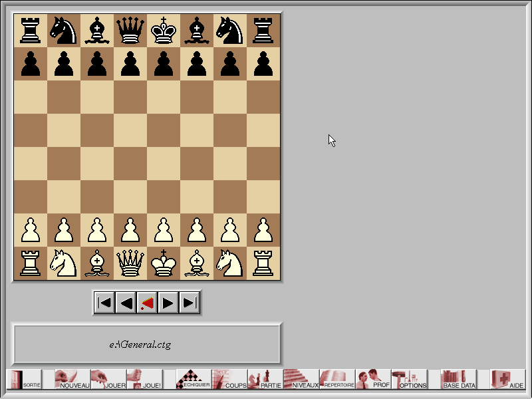Select the black rook on h8
Viewport: 532px width, 399px height.
(263, 31)
